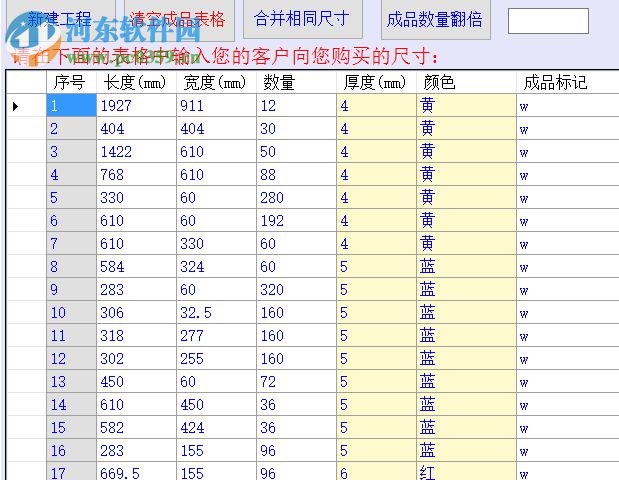Select color cell 黄 in row 1
The image size is (619, 480).
[466, 106]
